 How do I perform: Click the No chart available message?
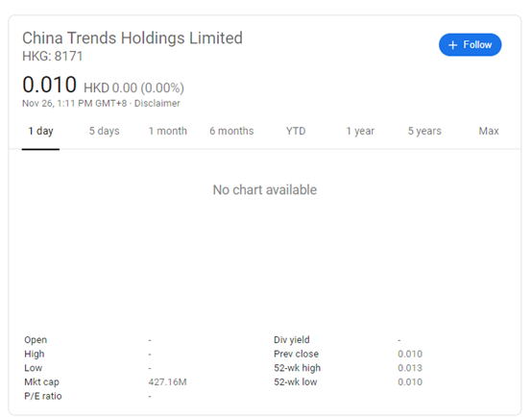[265, 190]
